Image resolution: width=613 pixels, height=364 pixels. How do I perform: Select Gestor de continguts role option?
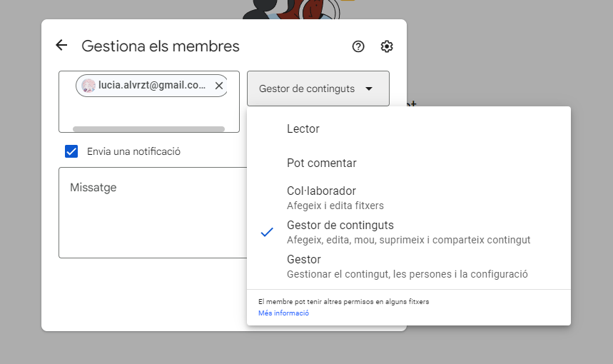pyautogui.click(x=408, y=232)
